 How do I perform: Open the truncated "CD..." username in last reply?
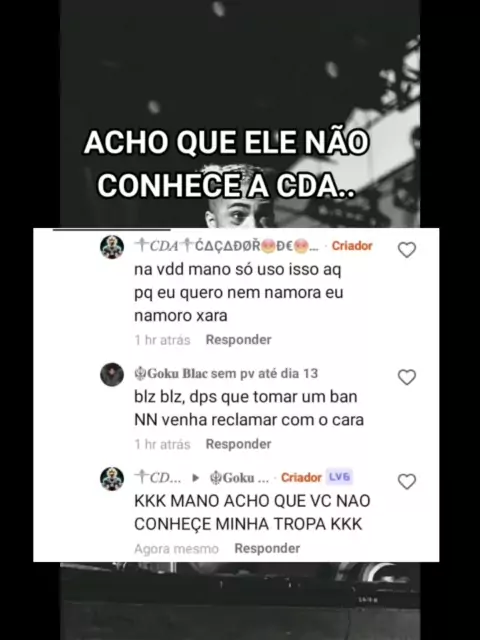[158, 478]
